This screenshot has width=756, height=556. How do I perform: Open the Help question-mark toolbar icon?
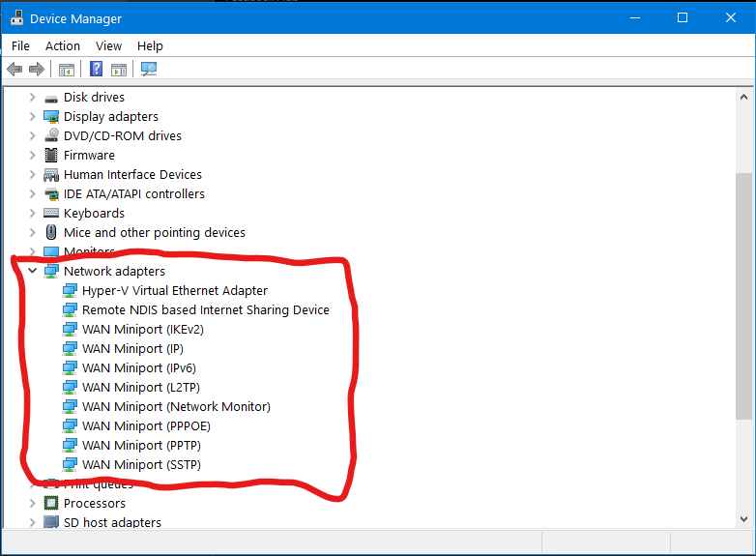click(97, 69)
